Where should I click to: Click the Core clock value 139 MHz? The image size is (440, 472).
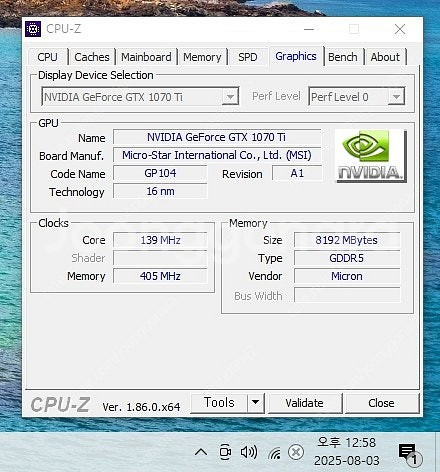tap(160, 240)
